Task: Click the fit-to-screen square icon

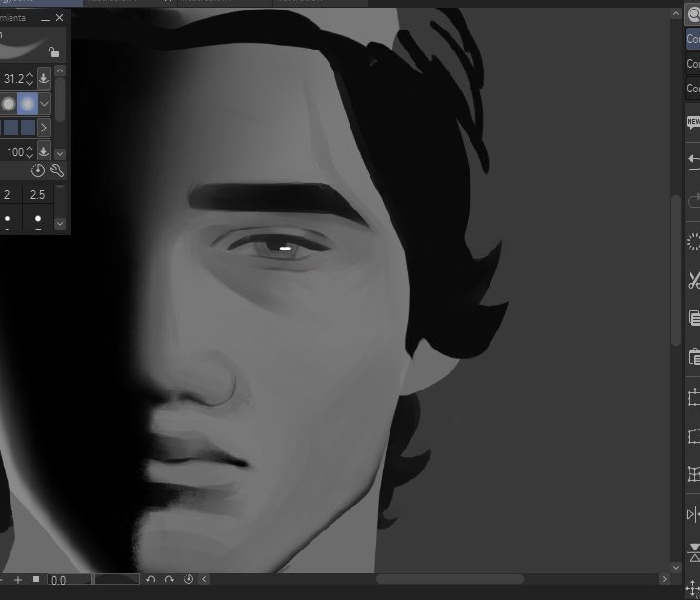Action: click(x=36, y=579)
